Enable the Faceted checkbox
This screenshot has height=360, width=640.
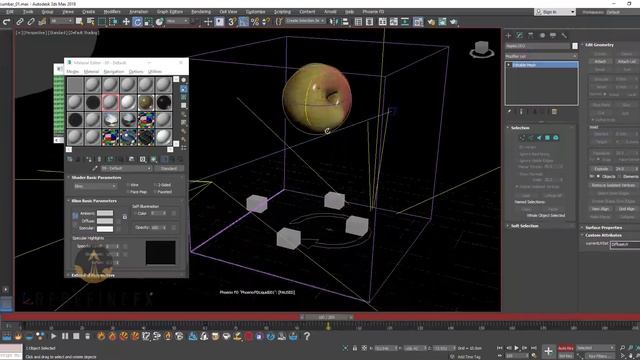(x=155, y=192)
